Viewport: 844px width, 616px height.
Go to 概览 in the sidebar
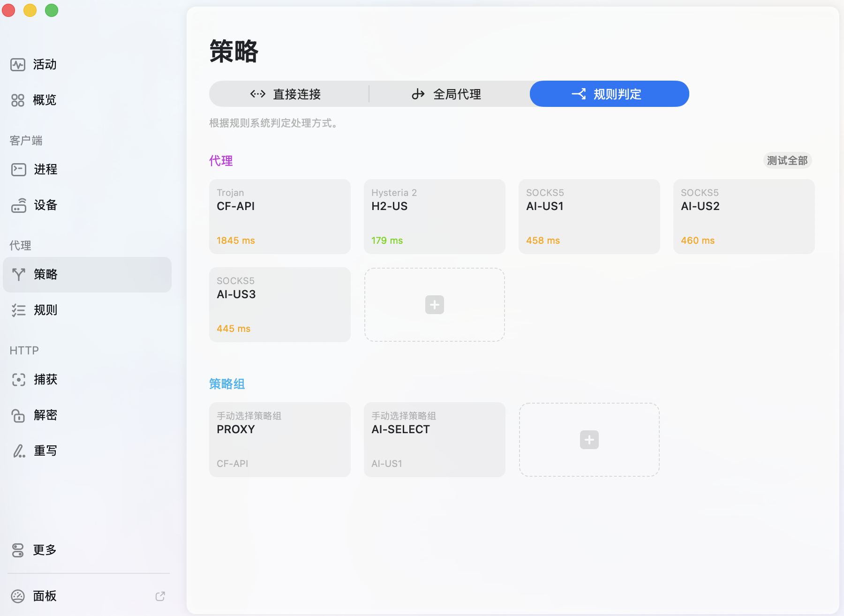pos(87,100)
